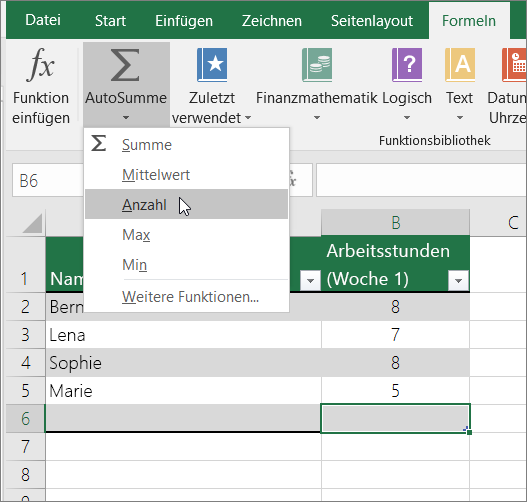
Task: Expand the Text functions dropdown arrow
Action: coord(460,118)
